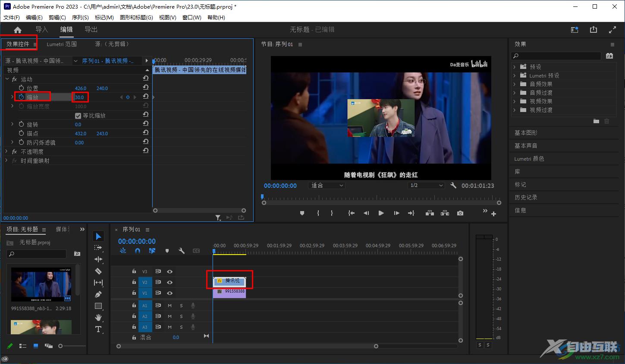Viewport: 625px width, 364px height.
Task: Expand the 不透明度 effect group
Action: (x=6, y=152)
